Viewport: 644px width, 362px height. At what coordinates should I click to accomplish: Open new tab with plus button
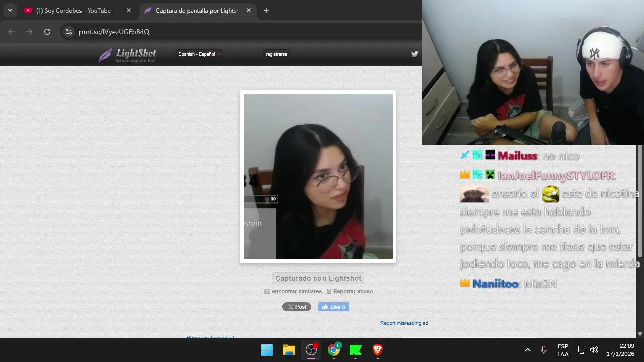coord(267,10)
